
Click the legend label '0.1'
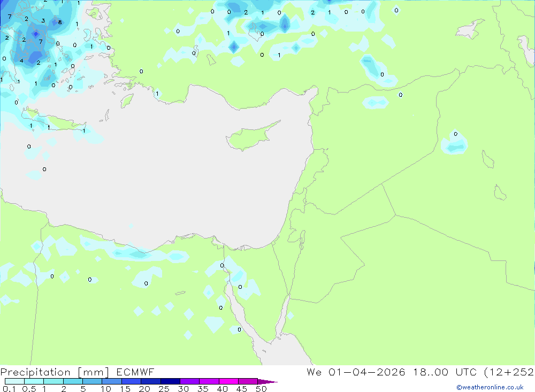pos(9,389)
